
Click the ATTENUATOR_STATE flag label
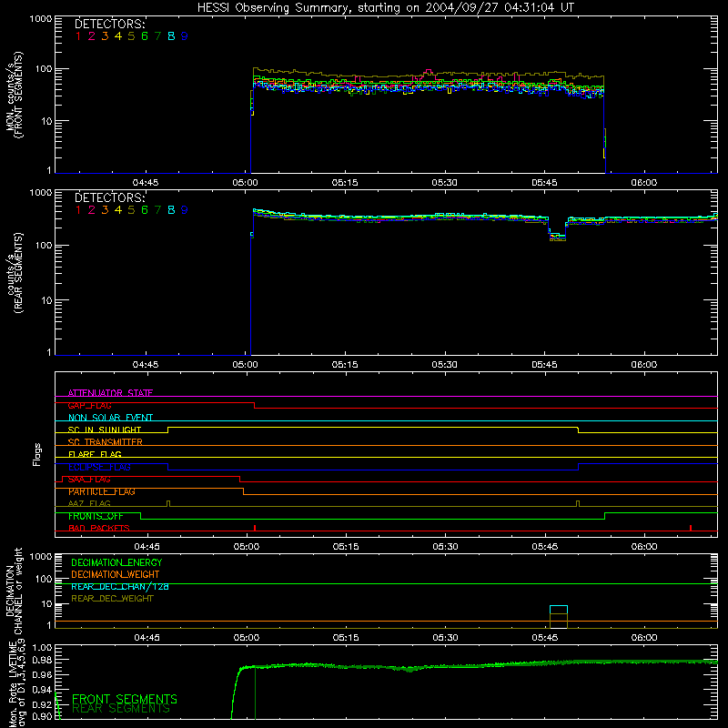[x=110, y=393]
